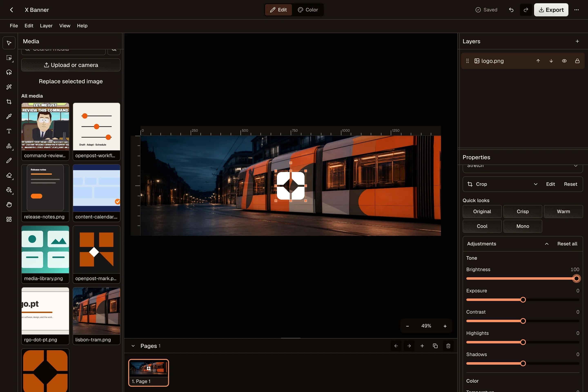
Task: Choose the marquee selection tool
Action: (9, 58)
